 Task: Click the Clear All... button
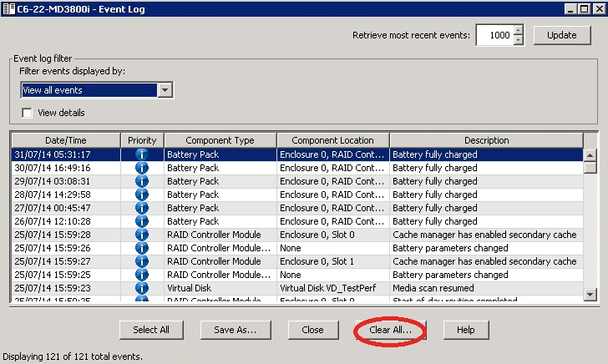[x=390, y=330]
